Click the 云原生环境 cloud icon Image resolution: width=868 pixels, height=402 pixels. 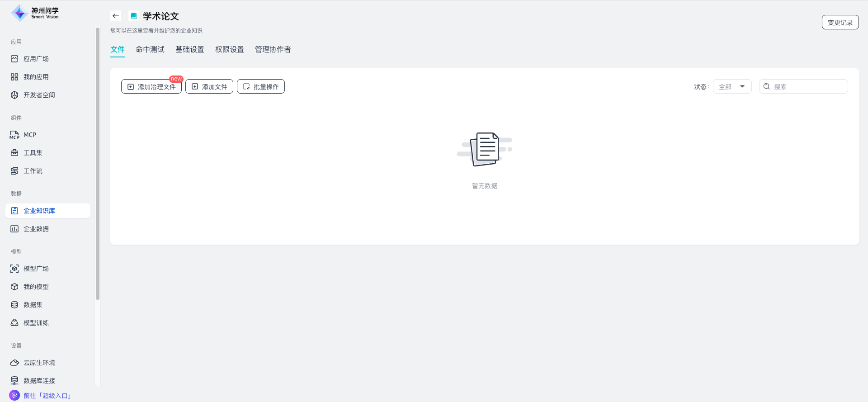coord(14,363)
